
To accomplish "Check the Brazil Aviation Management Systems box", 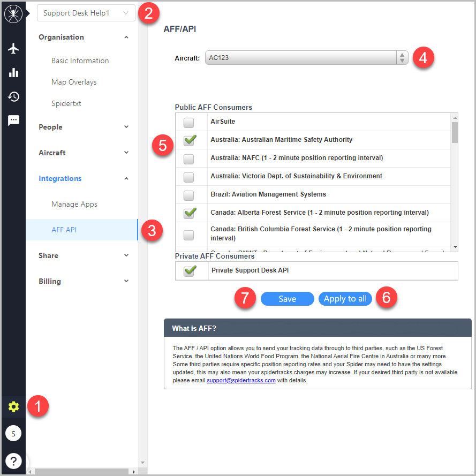I will (x=188, y=195).
